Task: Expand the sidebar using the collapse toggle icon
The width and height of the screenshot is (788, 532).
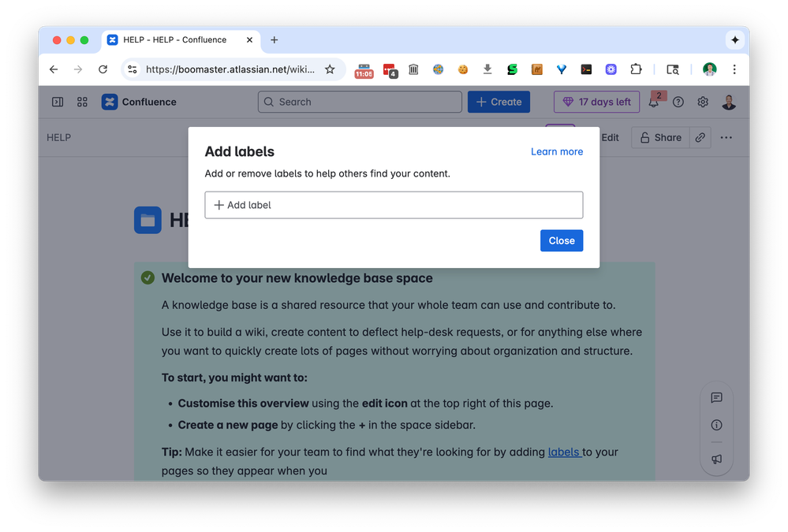Action: point(57,102)
